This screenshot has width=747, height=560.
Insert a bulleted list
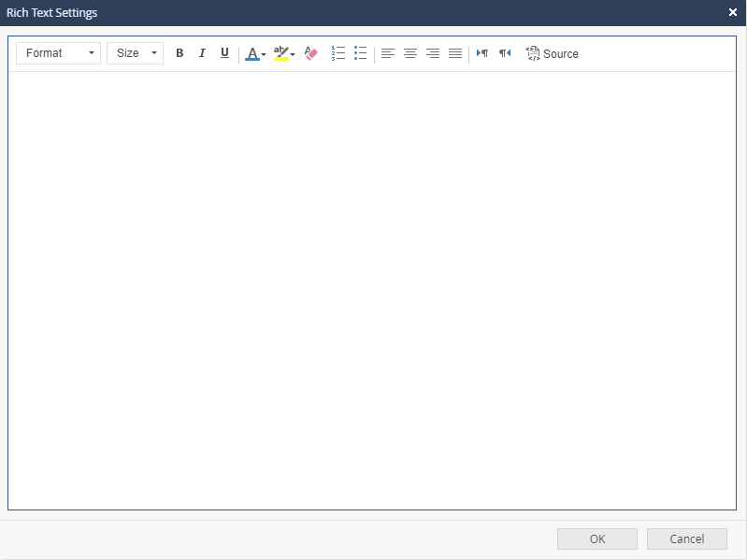(x=360, y=53)
